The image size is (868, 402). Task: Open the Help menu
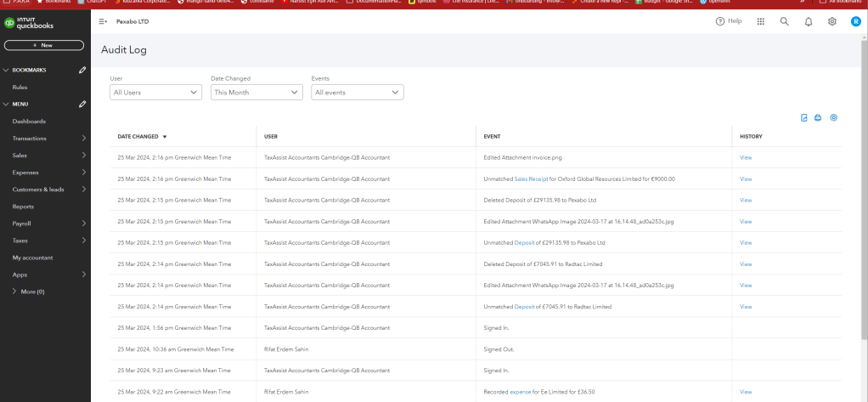tap(729, 21)
